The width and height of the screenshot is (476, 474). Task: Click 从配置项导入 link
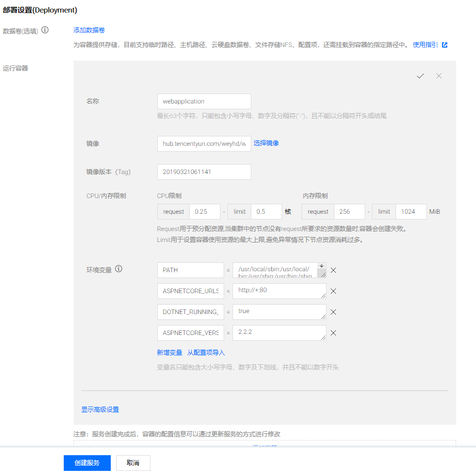point(206,353)
